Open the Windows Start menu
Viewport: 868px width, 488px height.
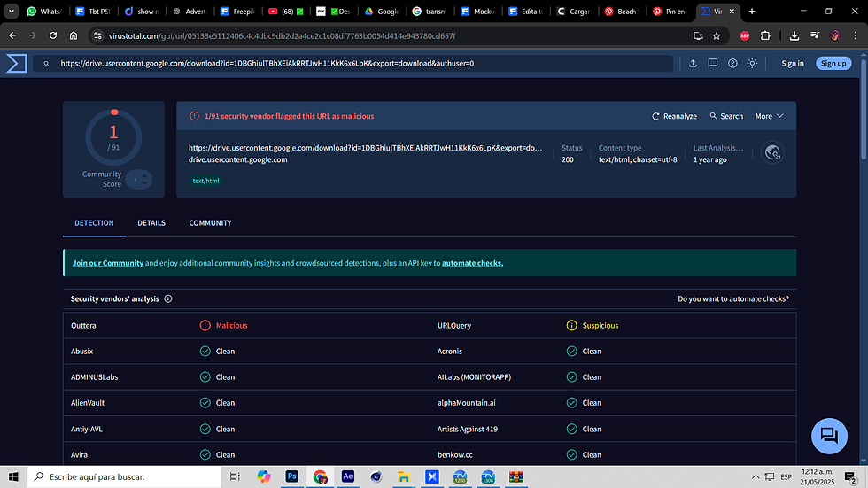(13, 476)
